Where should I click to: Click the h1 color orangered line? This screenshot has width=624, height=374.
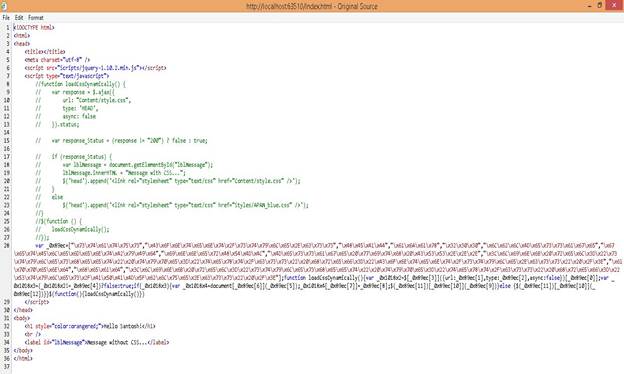coord(90,326)
